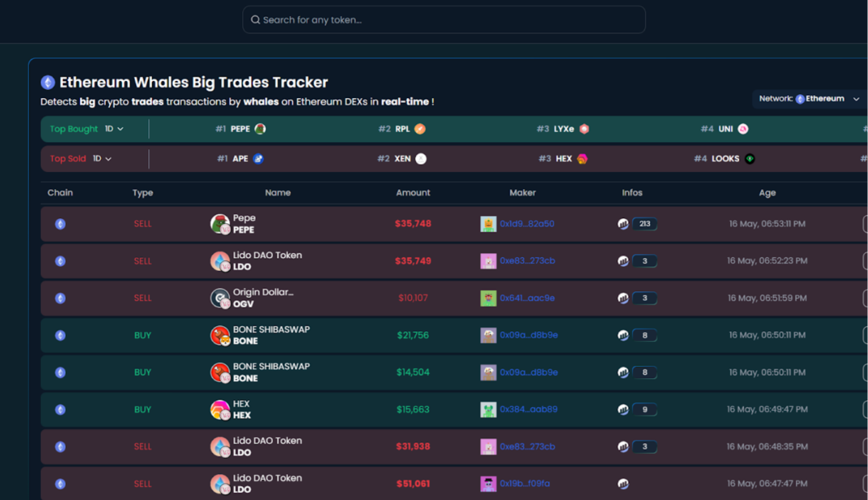The width and height of the screenshot is (868, 500).
Task: Click infos icon in $51,061 LDO row
Action: [623, 484]
